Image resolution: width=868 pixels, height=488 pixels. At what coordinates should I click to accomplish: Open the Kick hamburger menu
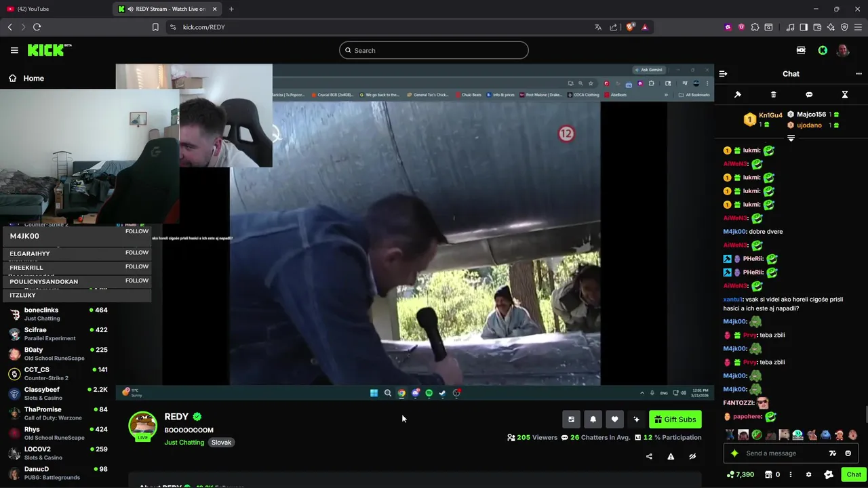tap(14, 50)
